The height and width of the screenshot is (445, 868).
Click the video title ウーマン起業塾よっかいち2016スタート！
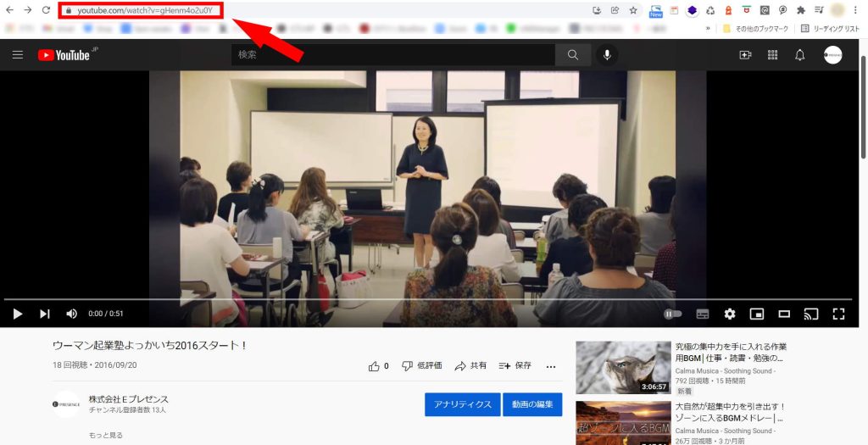[x=149, y=345]
